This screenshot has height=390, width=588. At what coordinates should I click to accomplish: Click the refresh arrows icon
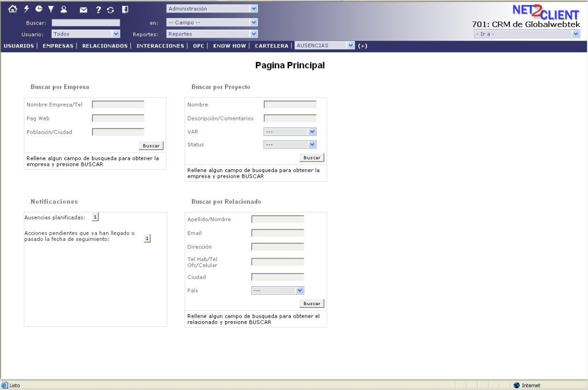pyautogui.click(x=110, y=10)
